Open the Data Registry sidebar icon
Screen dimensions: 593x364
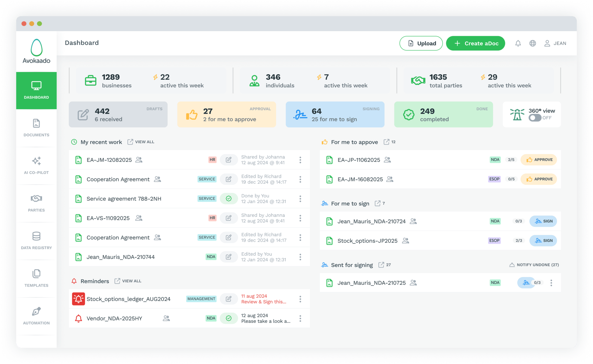pos(36,241)
